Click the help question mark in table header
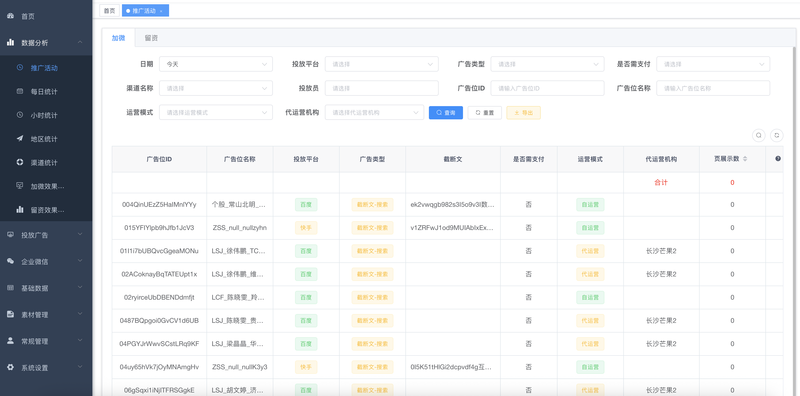The height and width of the screenshot is (396, 800). point(778,159)
